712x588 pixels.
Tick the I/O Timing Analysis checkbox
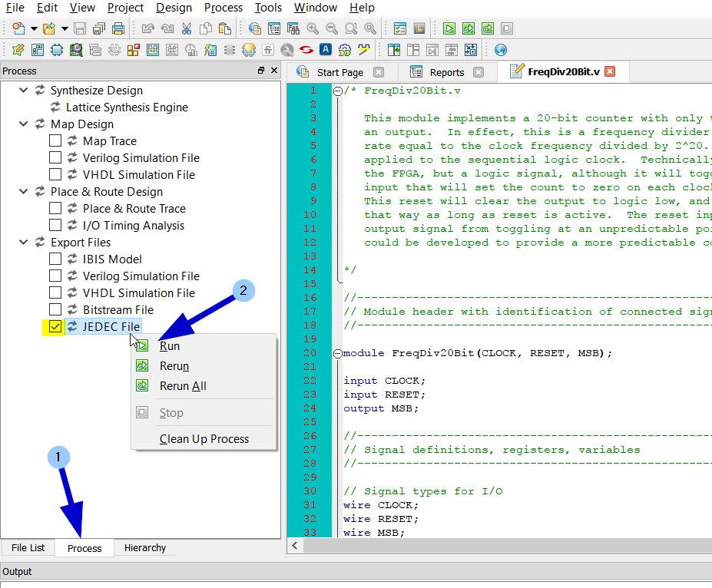point(55,225)
